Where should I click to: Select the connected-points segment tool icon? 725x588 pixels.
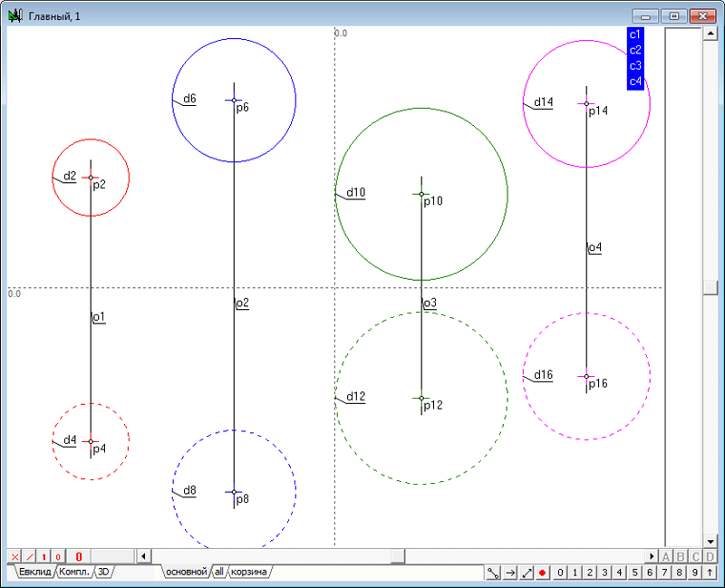(493, 573)
